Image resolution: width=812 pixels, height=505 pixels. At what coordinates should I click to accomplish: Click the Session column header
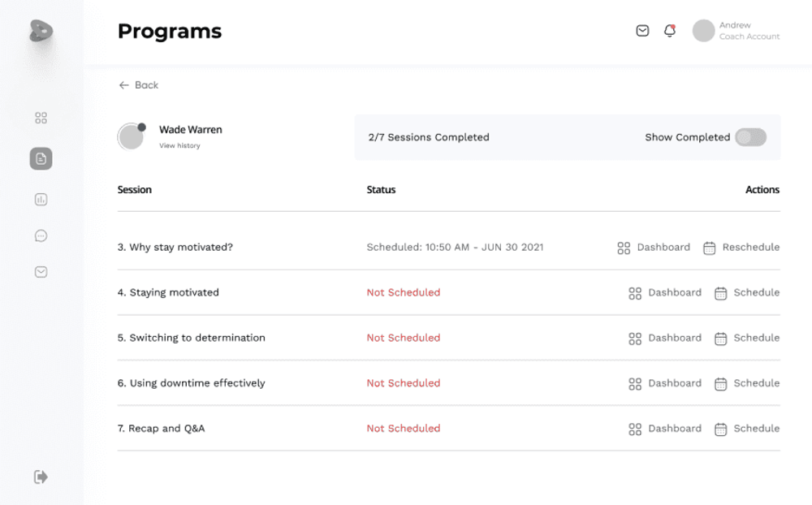click(x=135, y=189)
